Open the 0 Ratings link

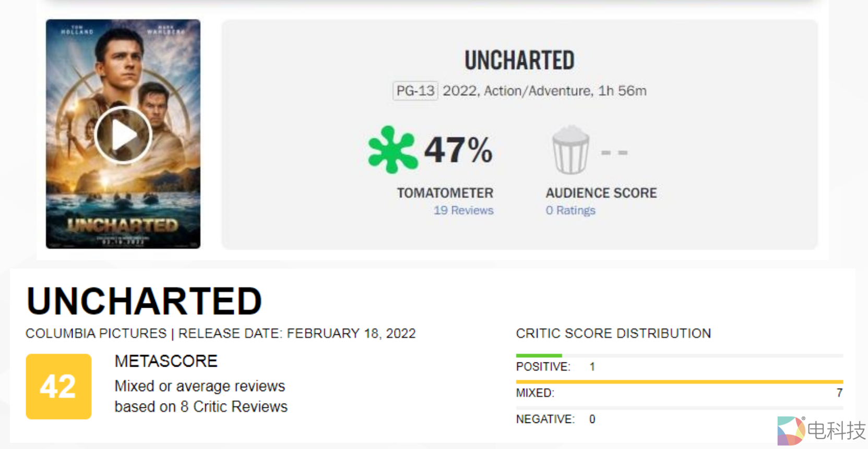click(x=570, y=210)
